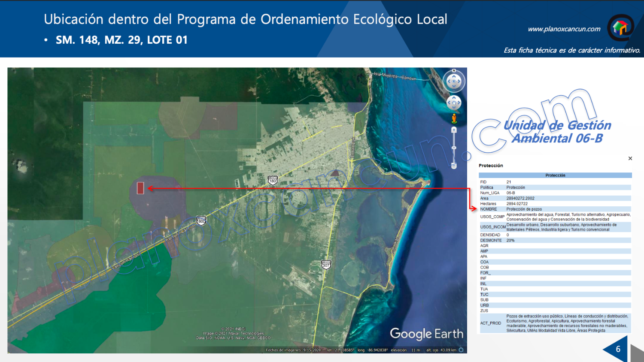Click the planoxcancun house logo
The height and width of the screenshot is (362, 644).
pos(620,27)
